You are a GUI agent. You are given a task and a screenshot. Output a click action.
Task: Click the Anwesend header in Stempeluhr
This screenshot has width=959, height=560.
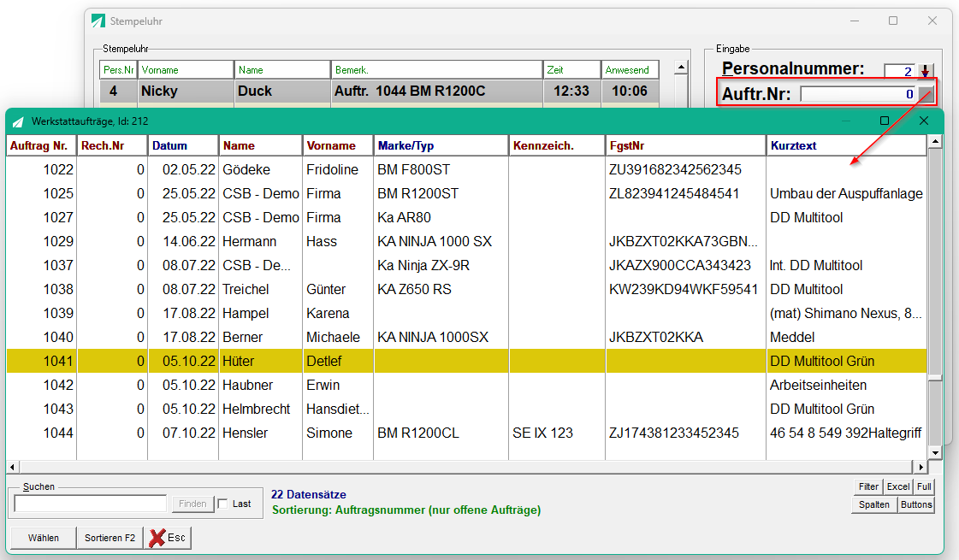coord(630,70)
